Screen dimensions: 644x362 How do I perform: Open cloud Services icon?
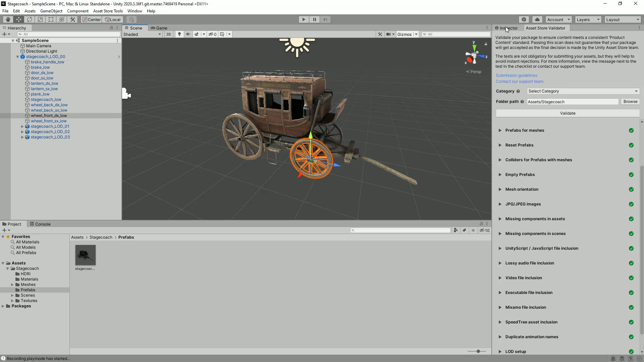coord(537,19)
